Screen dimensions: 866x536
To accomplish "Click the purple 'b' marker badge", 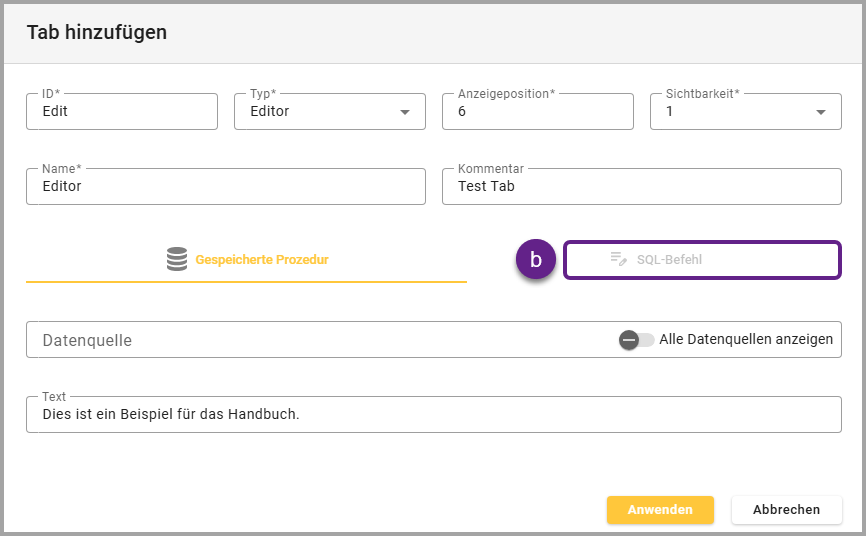I will [535, 260].
